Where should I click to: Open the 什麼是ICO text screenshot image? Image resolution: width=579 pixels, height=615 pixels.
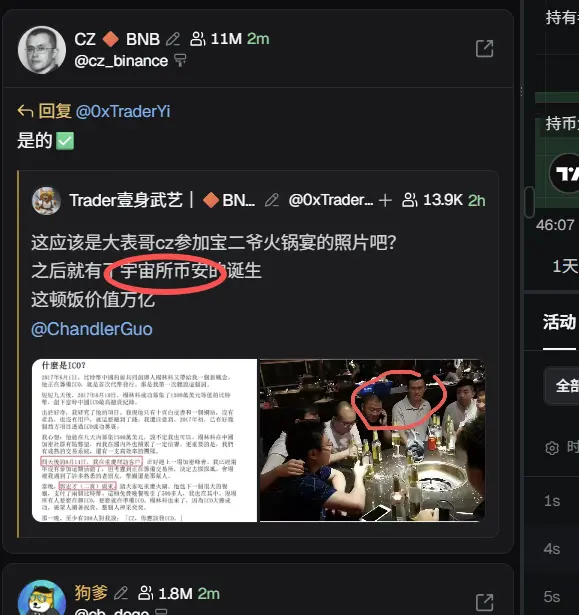(x=144, y=440)
